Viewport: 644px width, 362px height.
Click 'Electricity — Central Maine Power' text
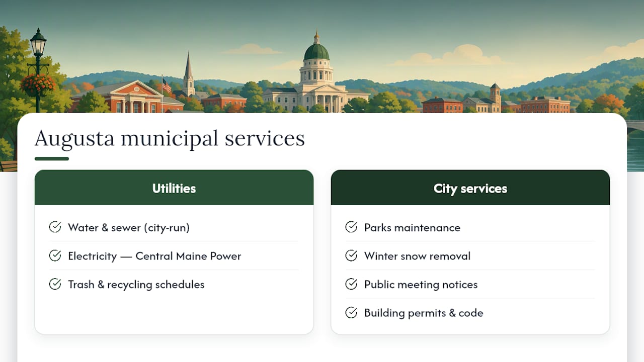[x=154, y=256]
